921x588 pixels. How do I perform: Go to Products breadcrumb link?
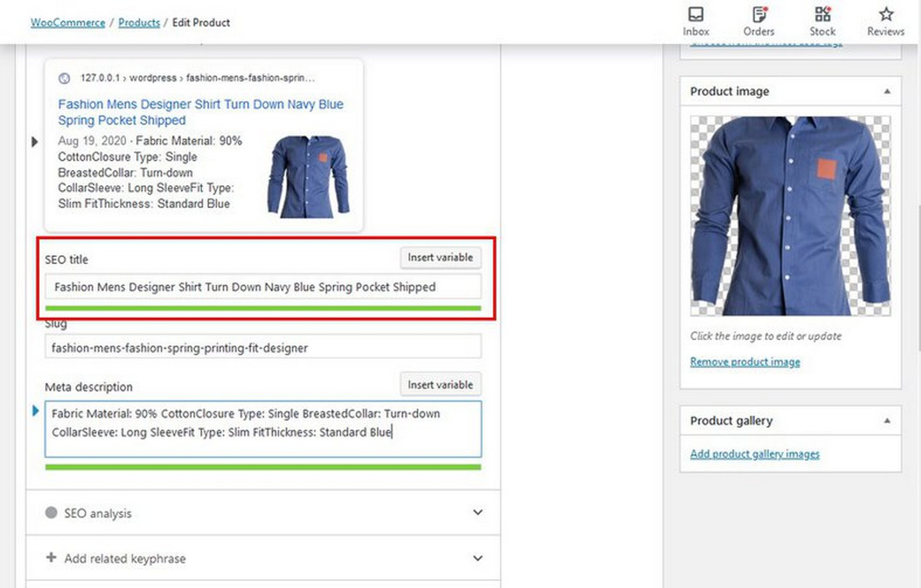tap(139, 23)
